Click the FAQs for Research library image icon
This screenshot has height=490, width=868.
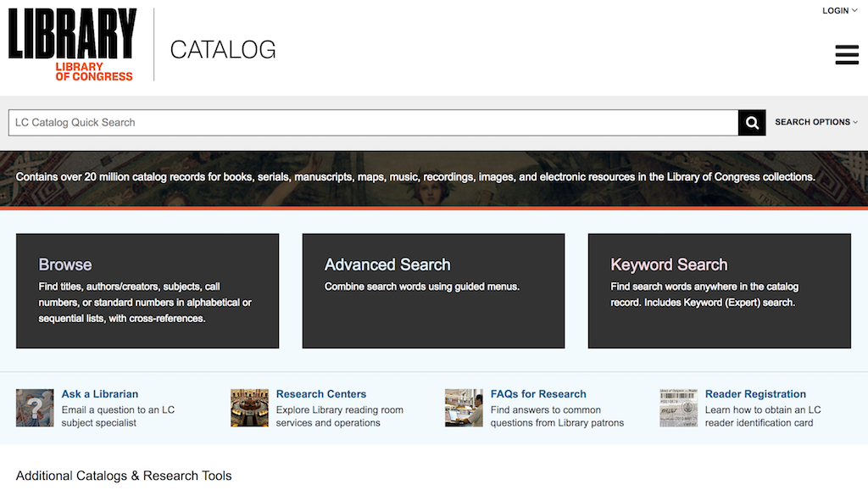pos(463,408)
